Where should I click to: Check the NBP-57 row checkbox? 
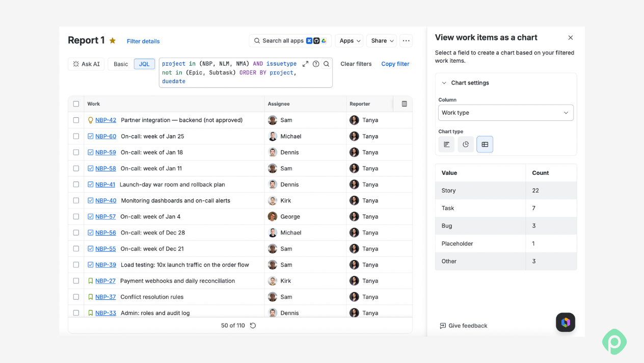click(x=76, y=217)
